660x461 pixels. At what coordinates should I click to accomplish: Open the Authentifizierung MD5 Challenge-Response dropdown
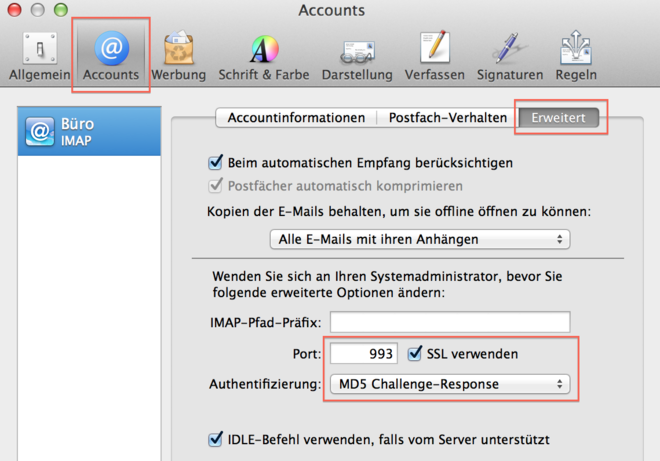(450, 384)
